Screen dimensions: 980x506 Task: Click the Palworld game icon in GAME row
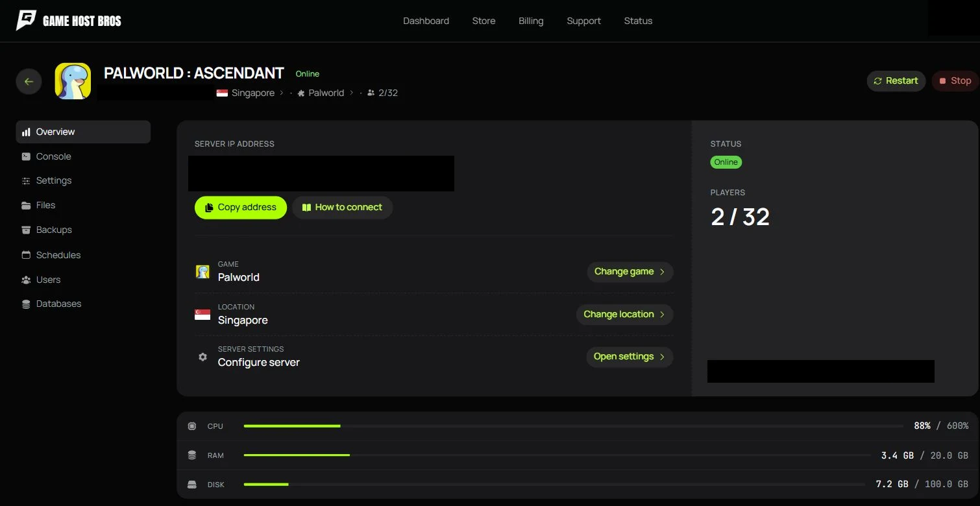[202, 272]
